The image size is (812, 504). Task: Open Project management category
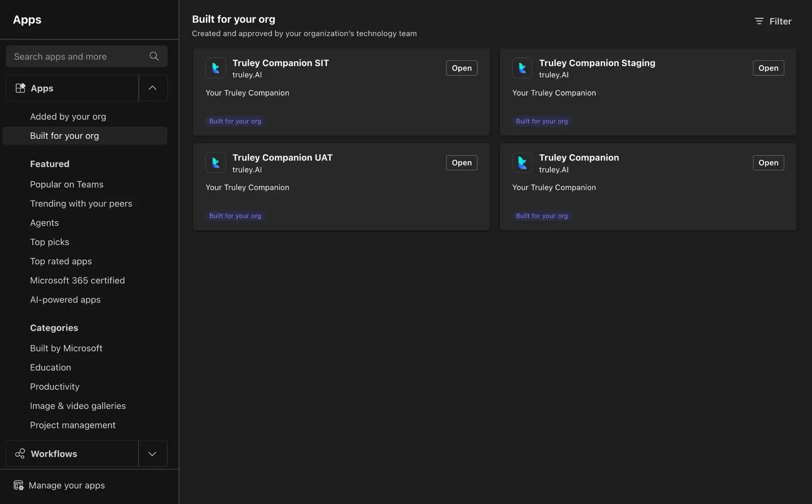click(73, 425)
